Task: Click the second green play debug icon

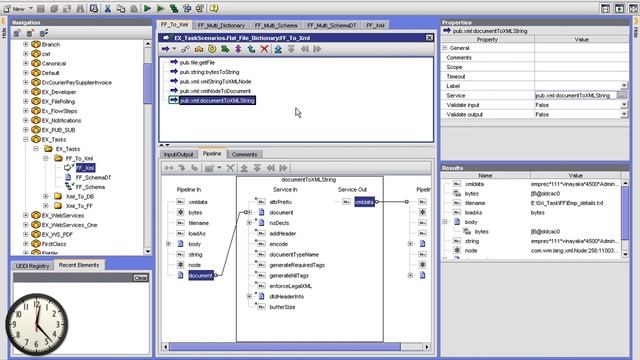Action: tap(160, 8)
